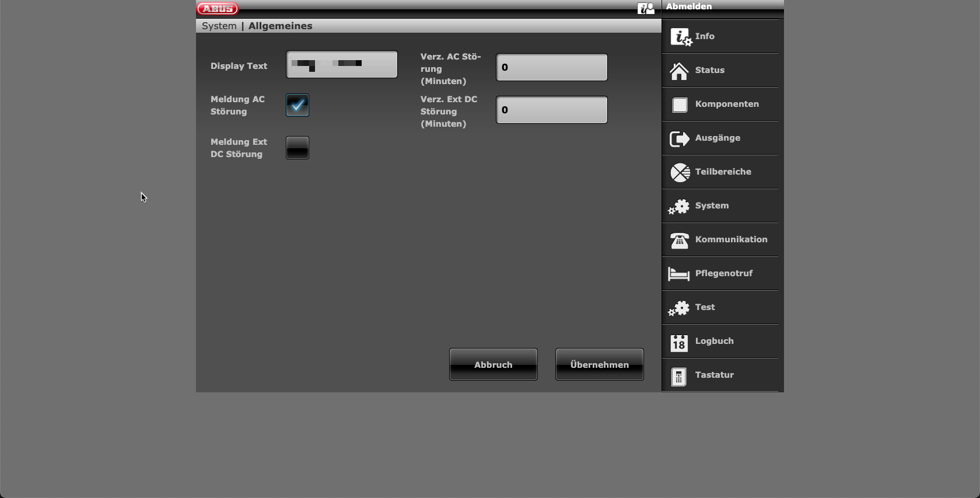Click the Info icon in sidebar
980x498 pixels.
(680, 37)
